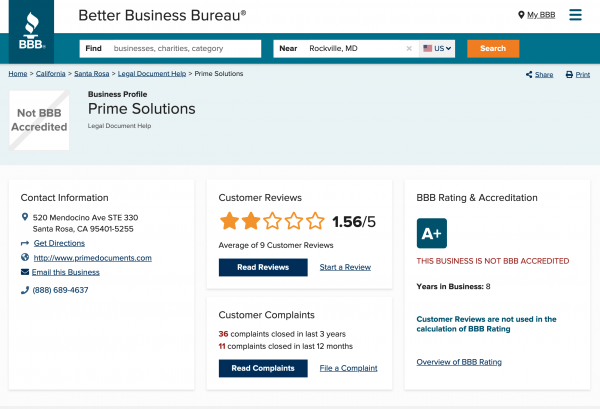Image resolution: width=600 pixels, height=409 pixels.
Task: Clear the Near location field with the X icon
Action: click(x=409, y=49)
